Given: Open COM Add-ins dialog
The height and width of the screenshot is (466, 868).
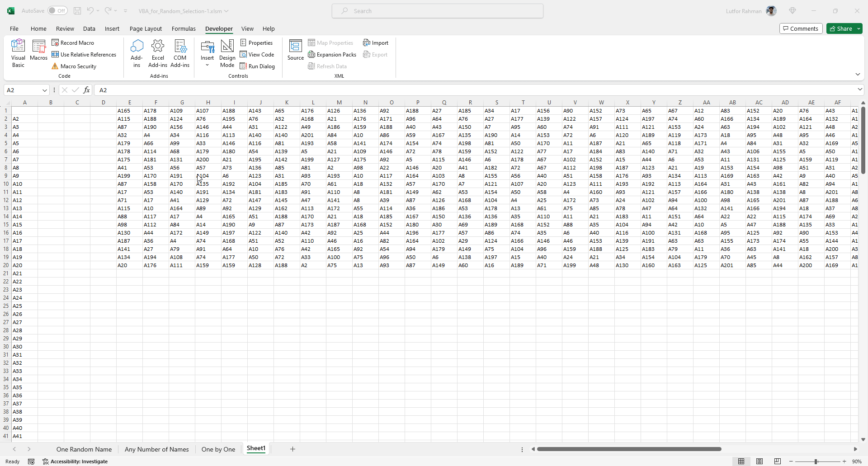Looking at the screenshot, I should [x=180, y=53].
